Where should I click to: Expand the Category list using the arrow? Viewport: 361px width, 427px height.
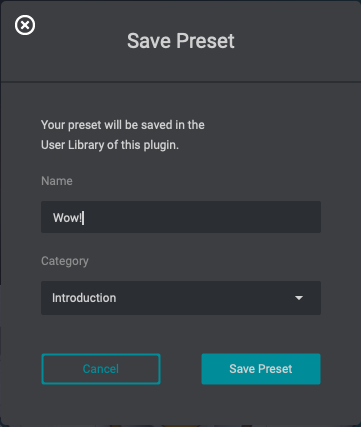[299, 298]
